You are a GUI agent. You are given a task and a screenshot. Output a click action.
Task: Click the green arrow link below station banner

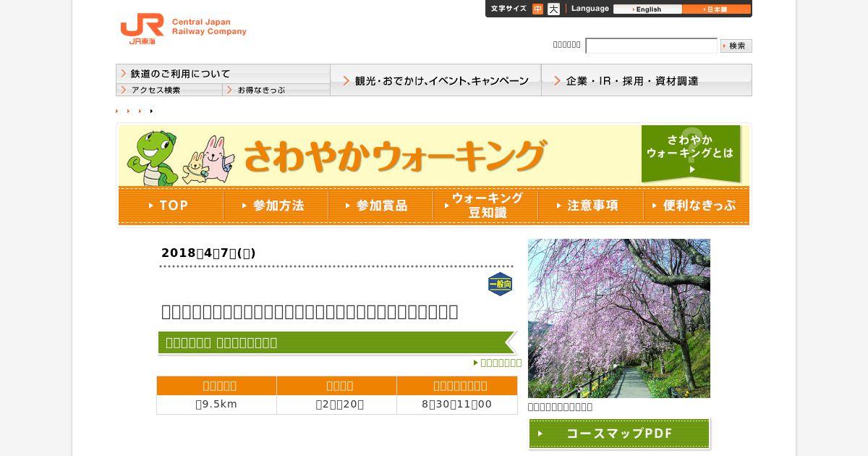coord(498,363)
